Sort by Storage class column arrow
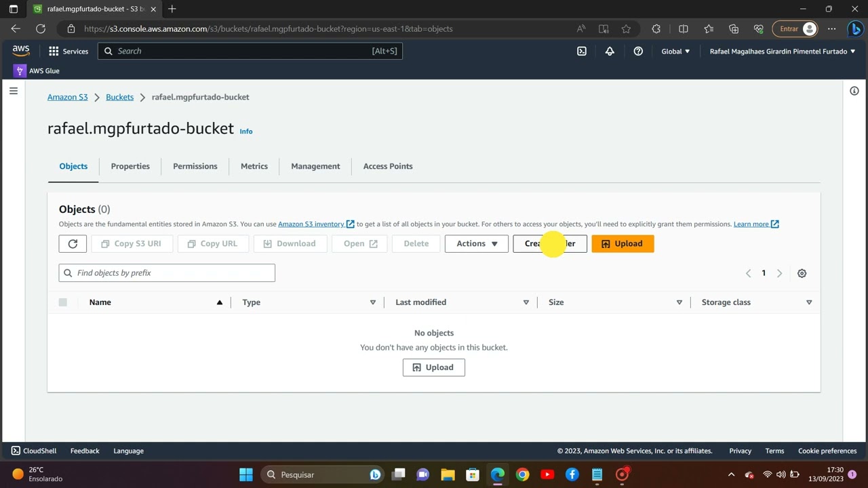Viewport: 868px width, 488px height. click(809, 302)
